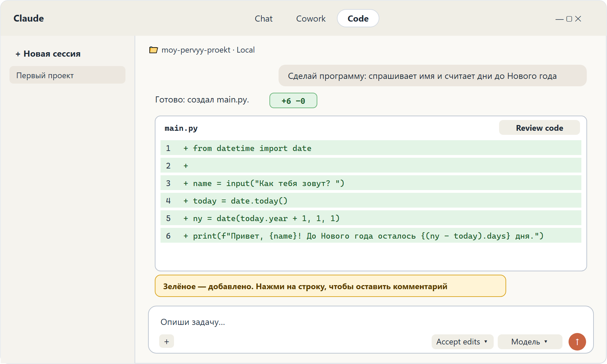This screenshot has height=364, width=607.
Task: Maximize the Claude window
Action: (569, 19)
